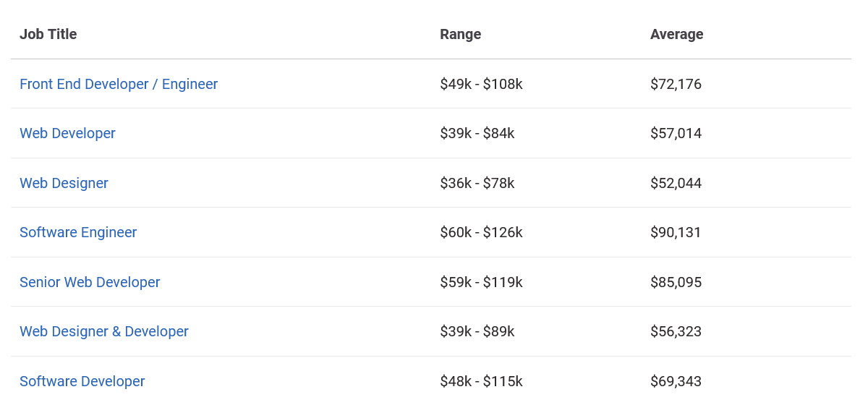The width and height of the screenshot is (868, 405).
Task: Click the Job Title column header
Action: [x=48, y=34]
